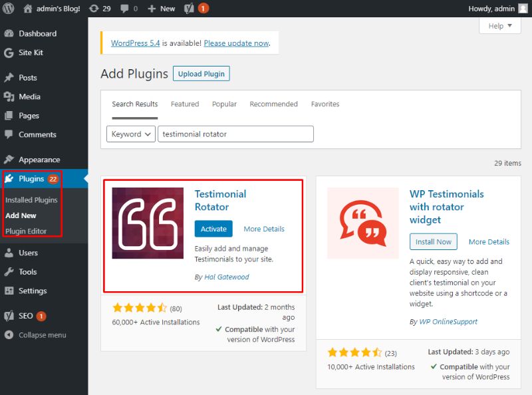
Task: Click the Upload Plugin button
Action: point(201,74)
